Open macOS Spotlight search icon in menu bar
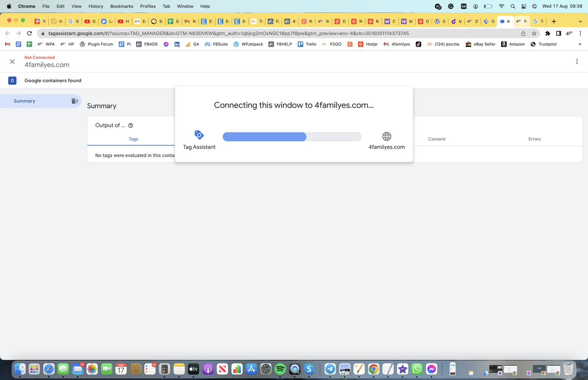Screen dimensions: 588x380 click(512, 6)
